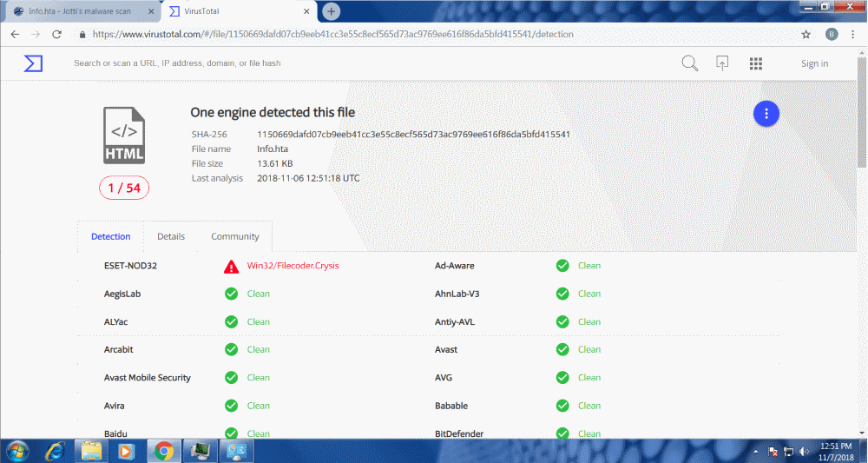The image size is (868, 463).
Task: Click the SHA-256 hash value
Action: coord(413,135)
